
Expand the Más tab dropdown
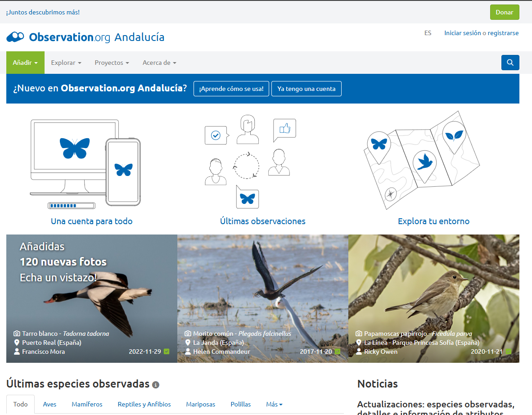click(274, 404)
